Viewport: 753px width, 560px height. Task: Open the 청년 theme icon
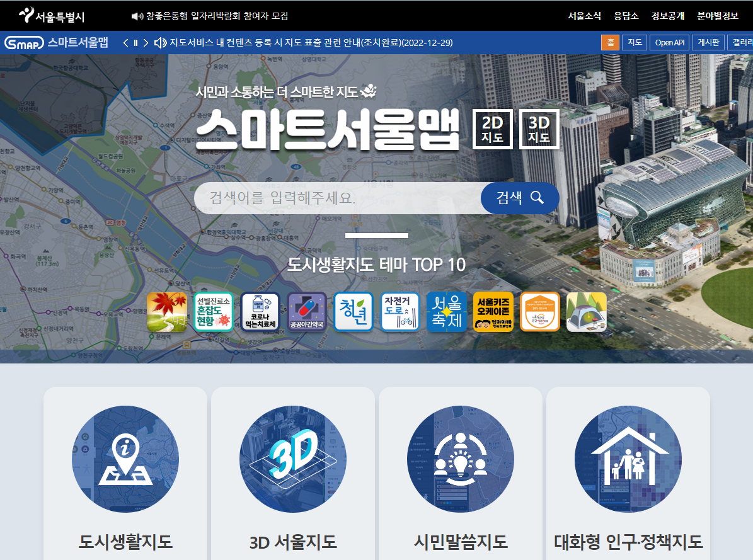[x=354, y=312]
